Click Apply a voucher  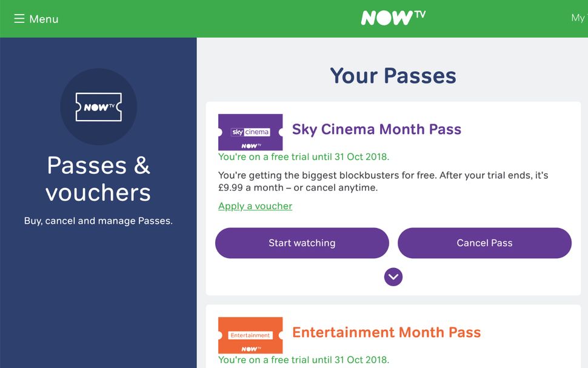coord(255,206)
